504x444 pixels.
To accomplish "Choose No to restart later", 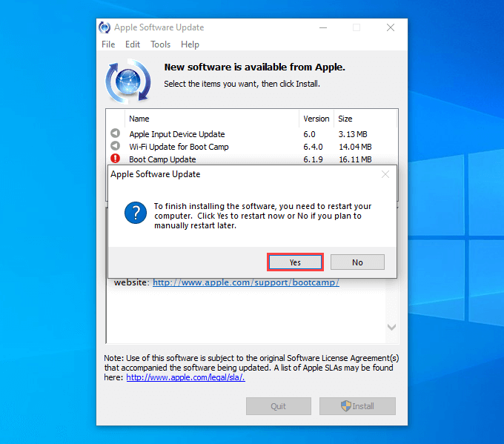I will pos(357,262).
